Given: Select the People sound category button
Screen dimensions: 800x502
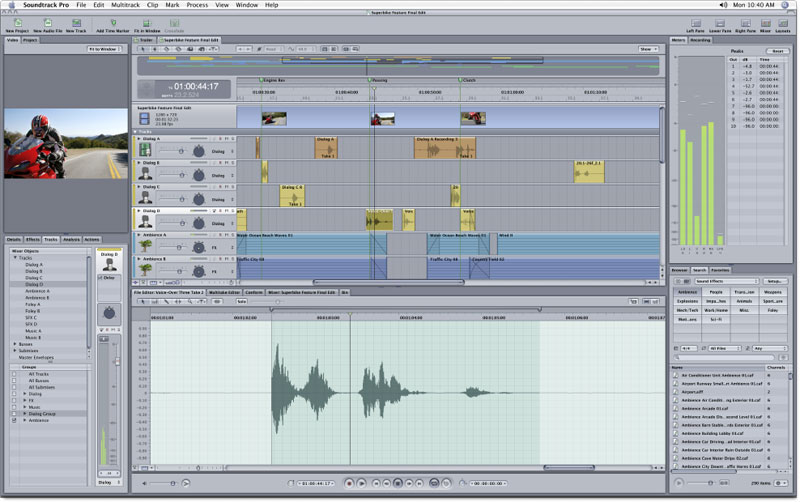Looking at the screenshot, I should tap(716, 292).
